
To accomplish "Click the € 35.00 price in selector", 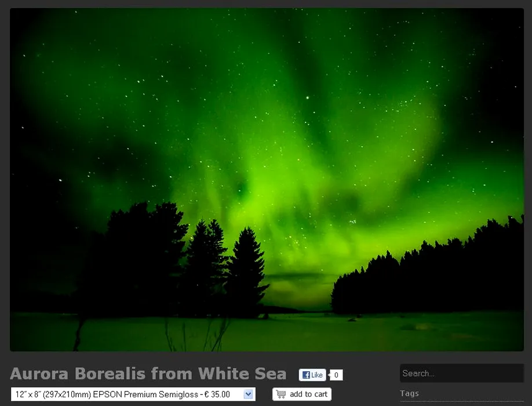I will click(217, 394).
